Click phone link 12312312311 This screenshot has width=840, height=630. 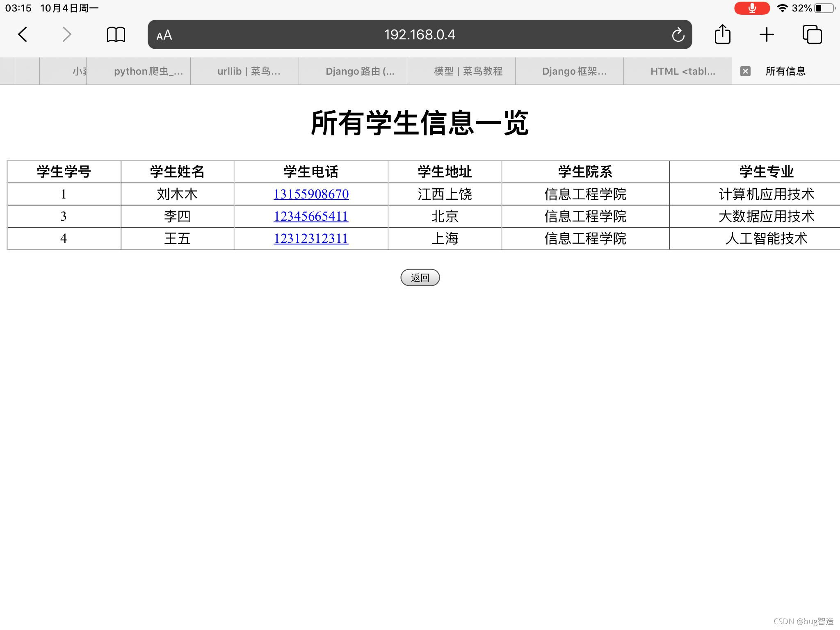(x=311, y=238)
